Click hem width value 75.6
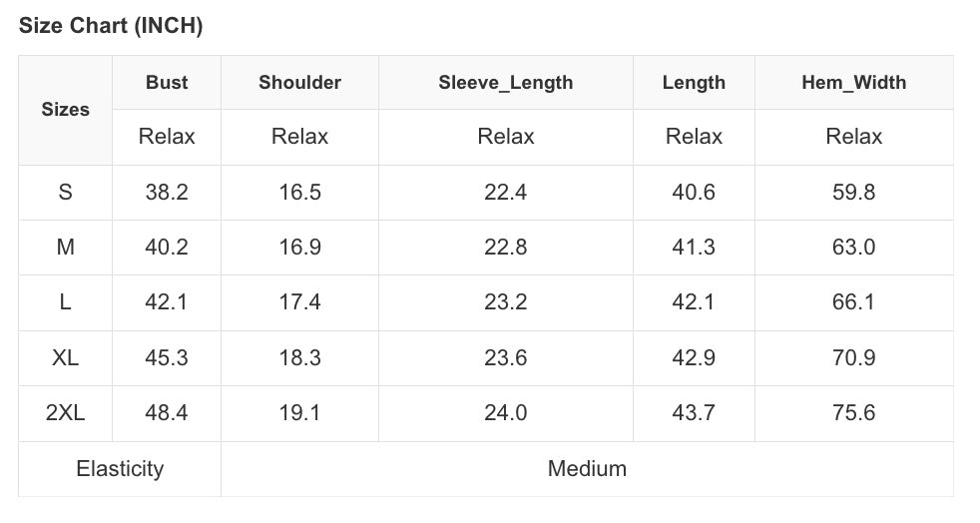Image resolution: width=980 pixels, height=523 pixels. tap(853, 413)
